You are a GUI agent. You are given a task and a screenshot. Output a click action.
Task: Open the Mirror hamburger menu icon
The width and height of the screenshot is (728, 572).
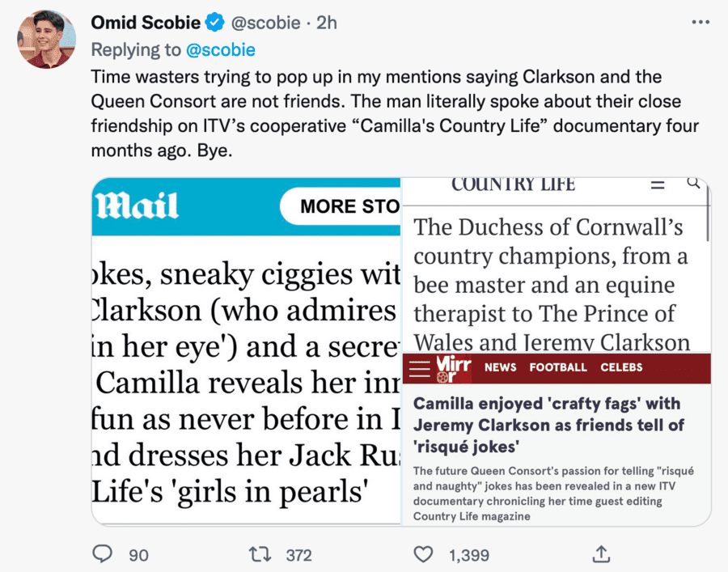[419, 367]
